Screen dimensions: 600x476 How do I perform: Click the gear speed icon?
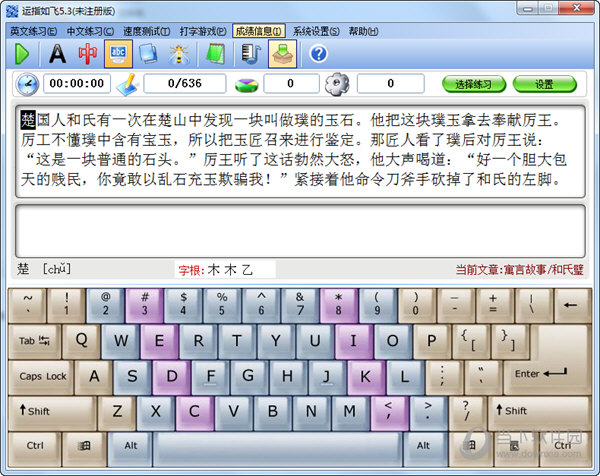[337, 84]
